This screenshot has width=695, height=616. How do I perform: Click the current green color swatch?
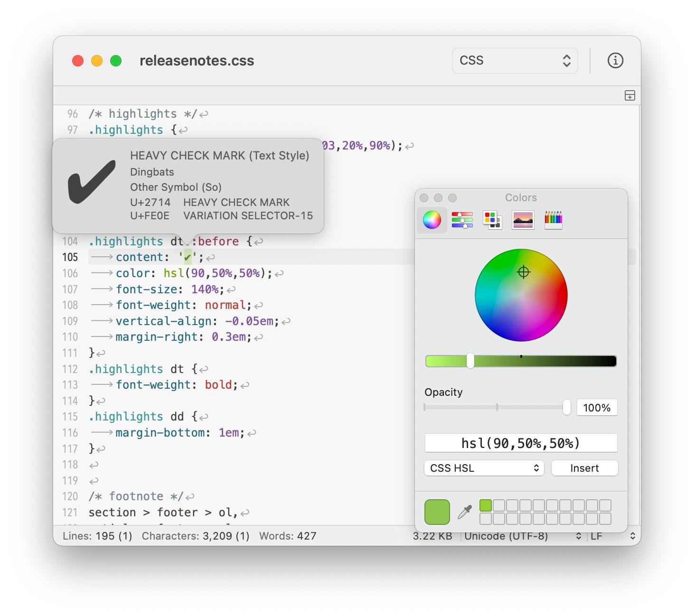[437, 512]
